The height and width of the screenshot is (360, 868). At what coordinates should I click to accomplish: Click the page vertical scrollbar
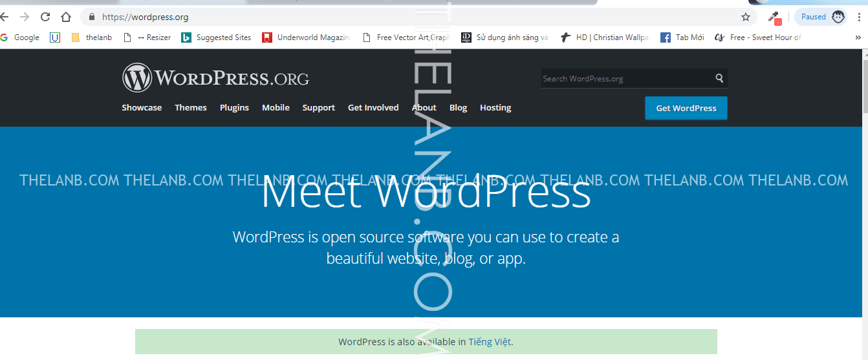click(x=863, y=194)
